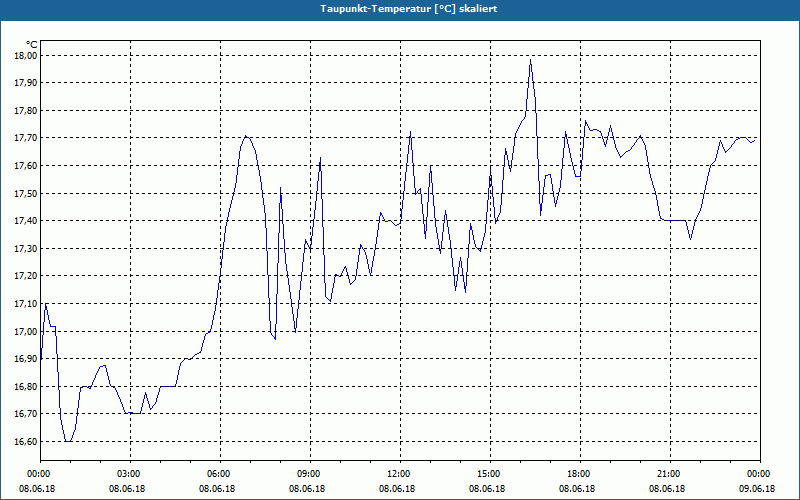Screen dimensions: 800x500
Task: Click the 16,60 y-axis label
Action: click(24, 442)
